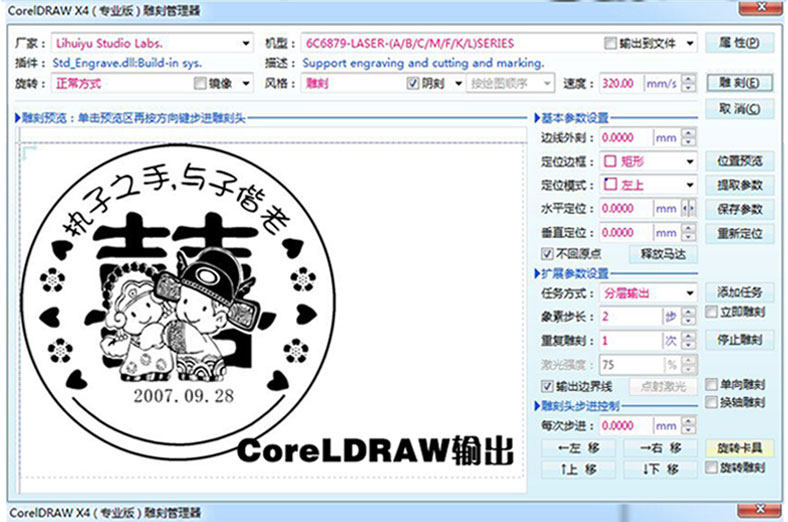
Task: Click the speed stepper arrows
Action: 689,83
